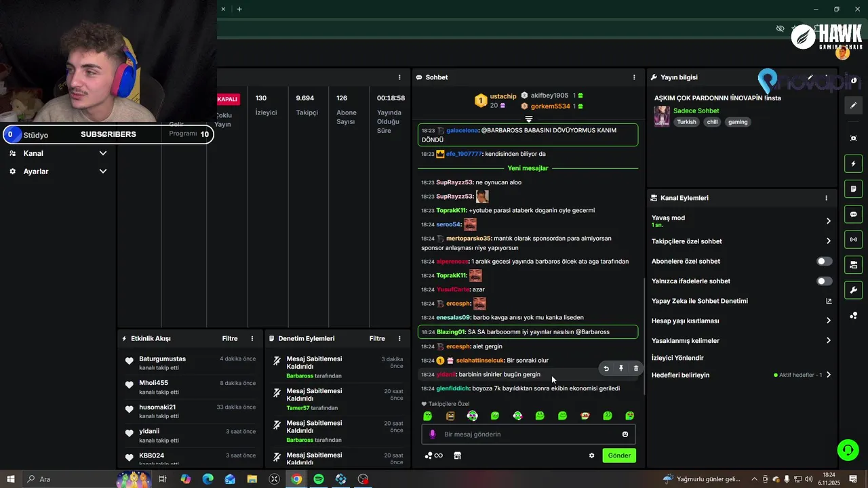Open the notification center icon in the taskbar
The image size is (868, 488).
tap(853, 479)
